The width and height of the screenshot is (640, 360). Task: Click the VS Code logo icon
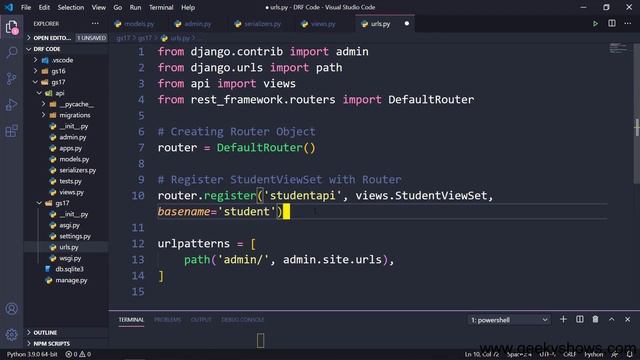pyautogui.click(x=9, y=7)
